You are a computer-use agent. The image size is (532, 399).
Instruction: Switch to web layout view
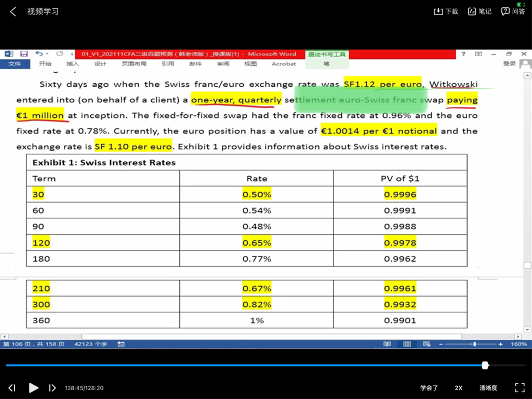(x=426, y=344)
